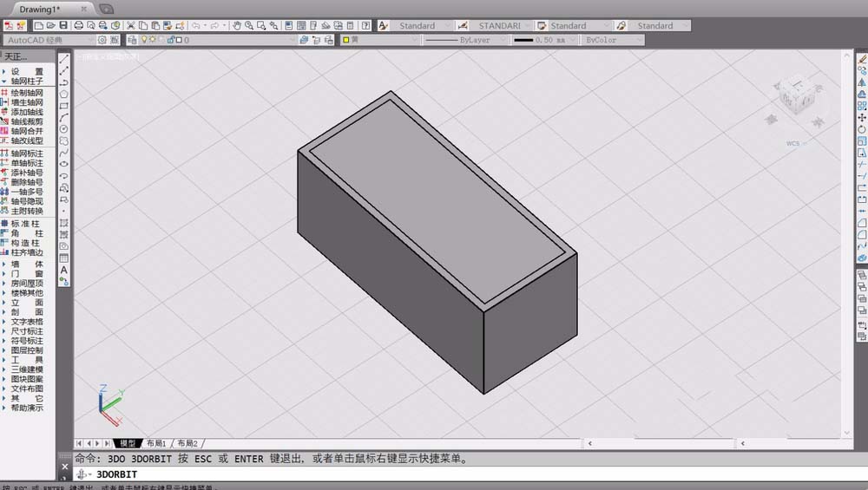Close the command line with its X button

pos(65,467)
